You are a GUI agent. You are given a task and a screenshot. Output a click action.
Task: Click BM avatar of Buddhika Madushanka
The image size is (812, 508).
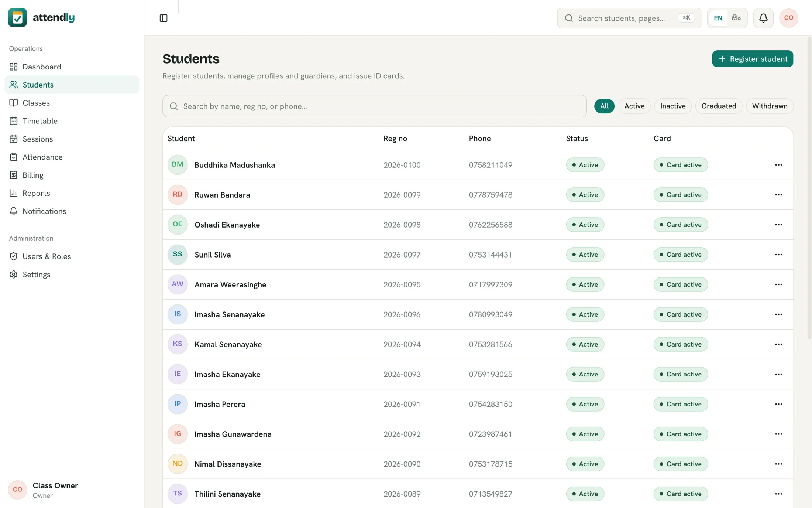pyautogui.click(x=178, y=165)
